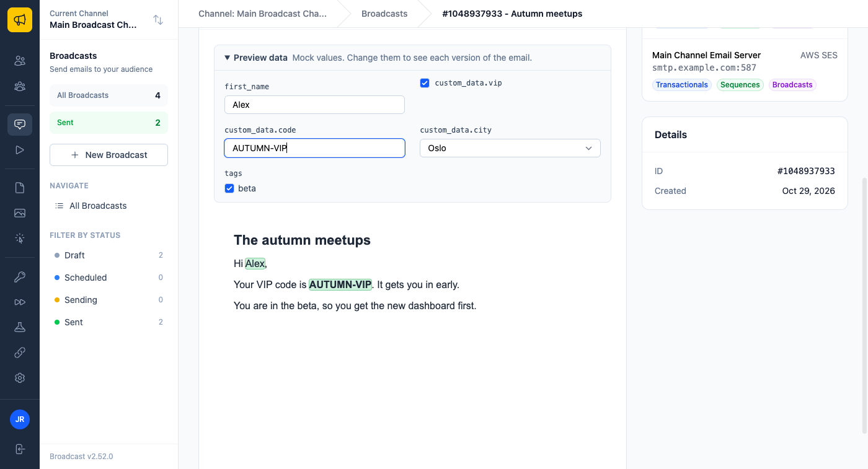Click the #1048937933 ID value in Details
Viewport: 868px width, 469px height.
point(806,171)
